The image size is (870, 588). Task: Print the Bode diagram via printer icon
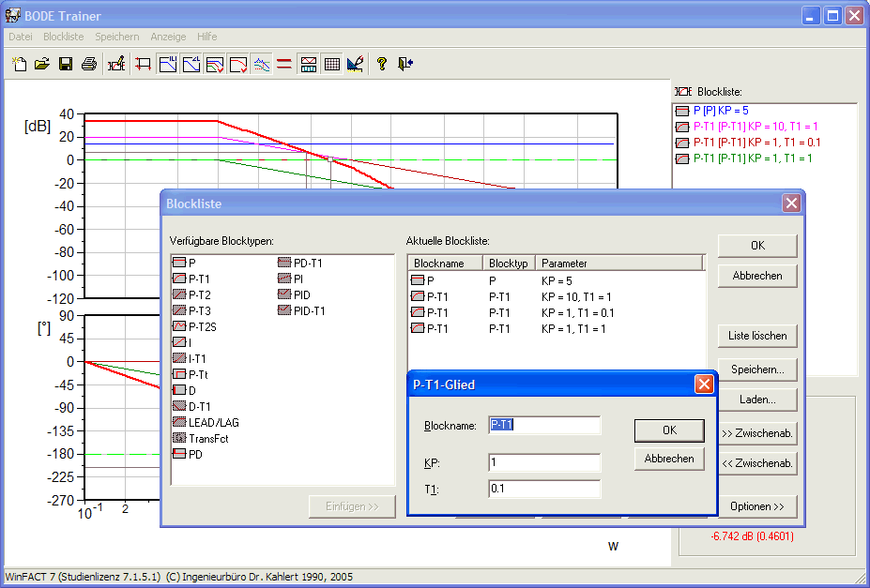(89, 64)
